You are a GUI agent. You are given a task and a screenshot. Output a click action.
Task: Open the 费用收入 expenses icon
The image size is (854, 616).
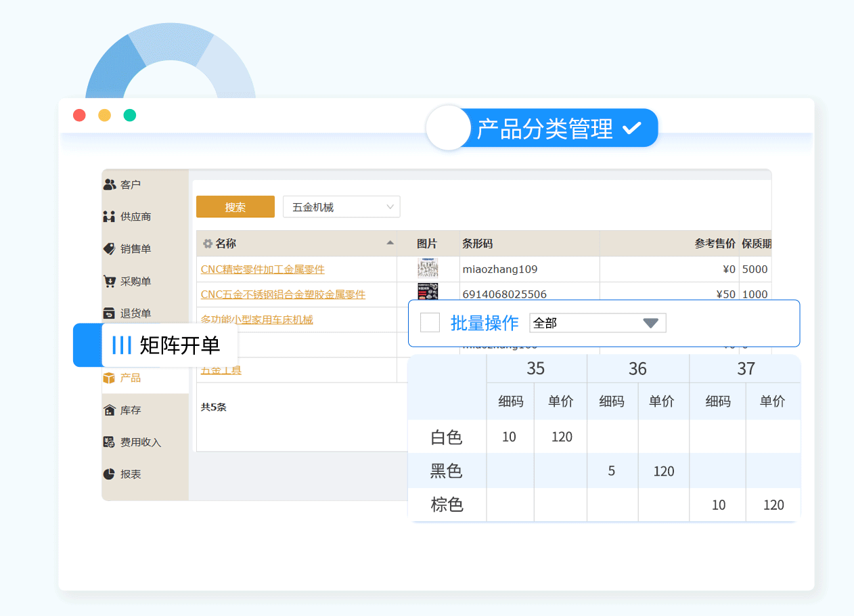pos(110,442)
